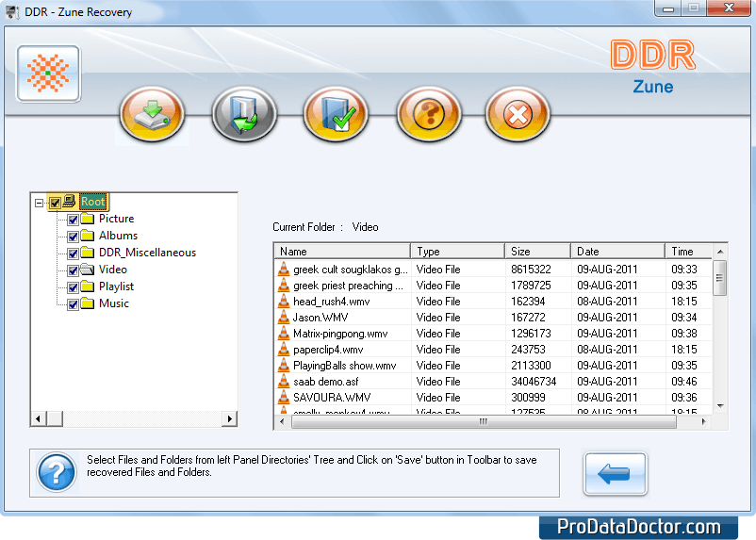Select the Playlist folder in tree
The height and width of the screenshot is (540, 756).
pos(116,286)
